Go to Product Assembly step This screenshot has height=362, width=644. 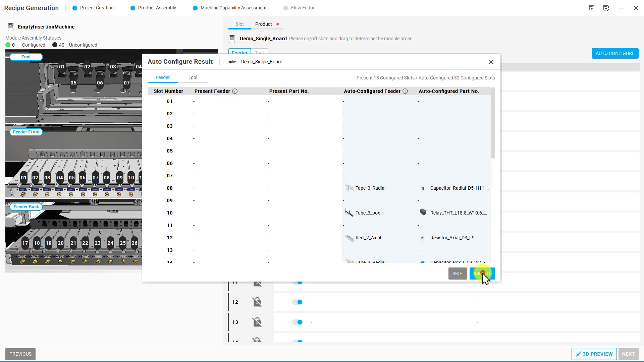(153, 8)
